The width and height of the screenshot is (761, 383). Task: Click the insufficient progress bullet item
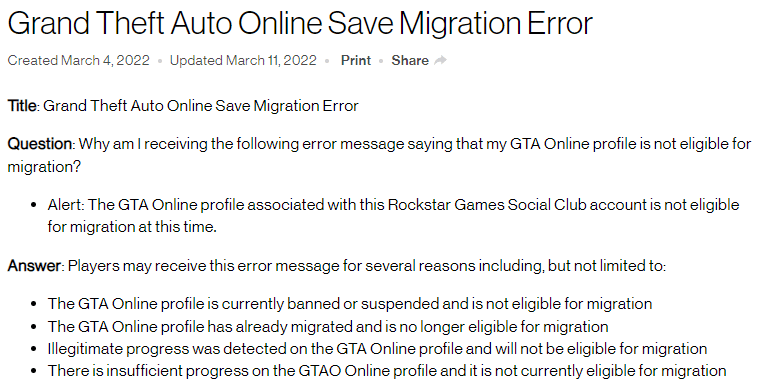coord(387,371)
